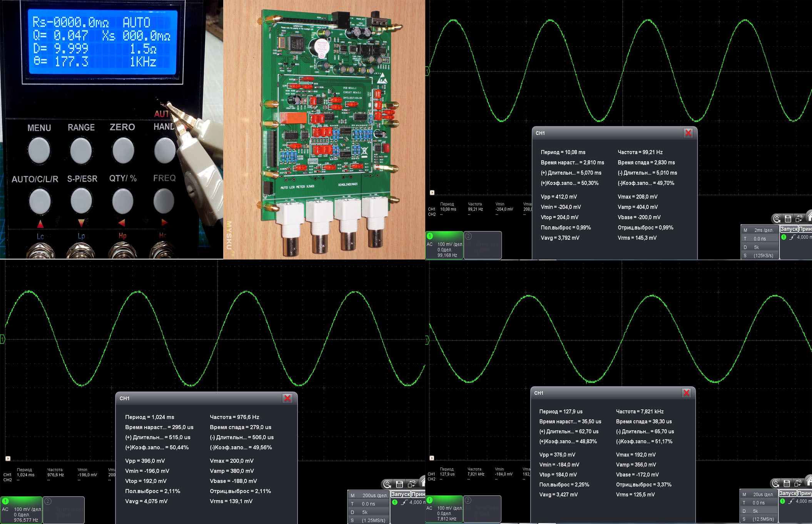Click Запуск on the 200us/дел scope
This screenshot has width=812, height=524.
[x=401, y=494]
